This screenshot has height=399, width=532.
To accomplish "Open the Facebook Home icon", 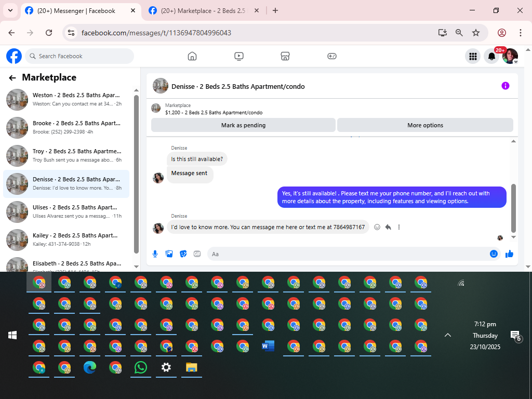I will point(192,56).
